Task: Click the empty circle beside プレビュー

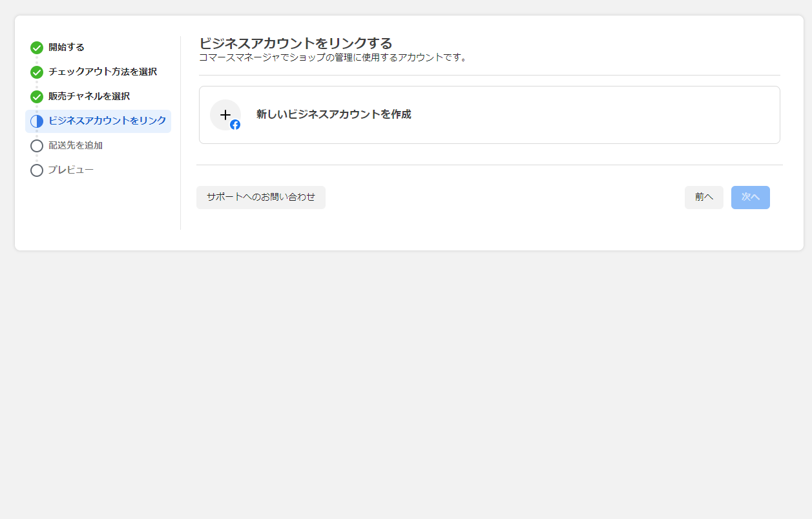Action: click(37, 170)
